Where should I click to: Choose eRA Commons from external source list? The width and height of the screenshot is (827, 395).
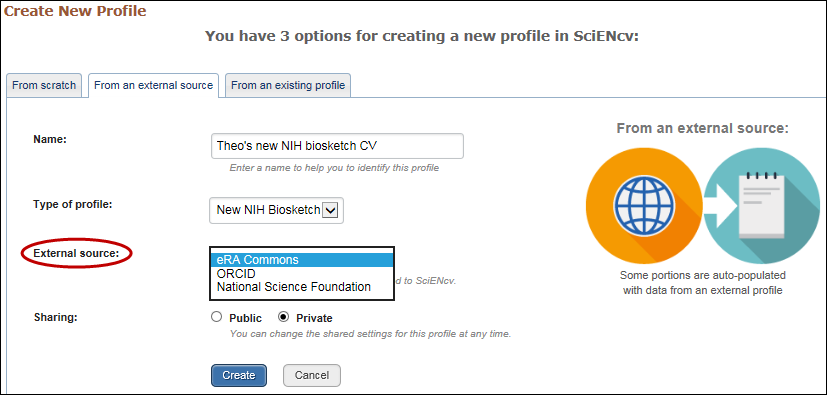[x=302, y=260]
